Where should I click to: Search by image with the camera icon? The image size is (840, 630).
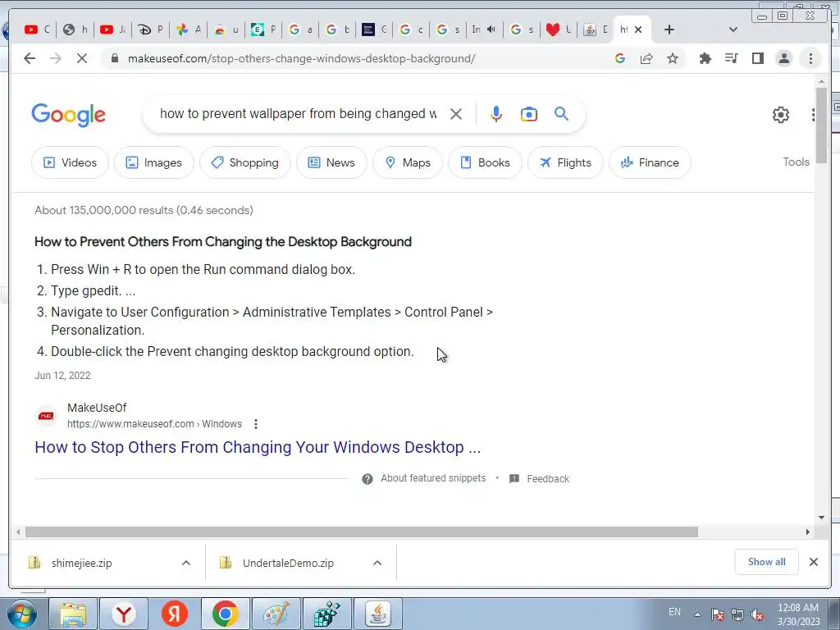pyautogui.click(x=529, y=113)
